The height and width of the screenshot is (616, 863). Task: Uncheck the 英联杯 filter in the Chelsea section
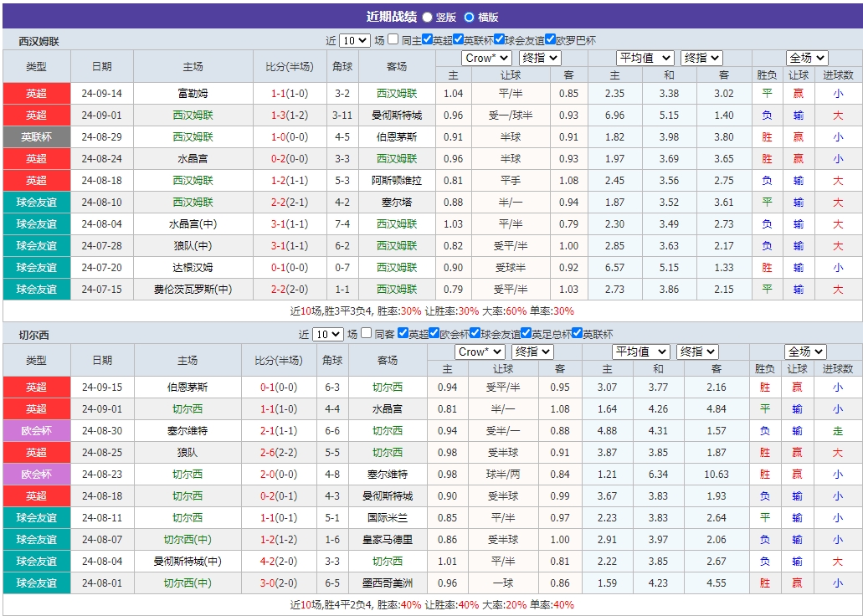(578, 332)
